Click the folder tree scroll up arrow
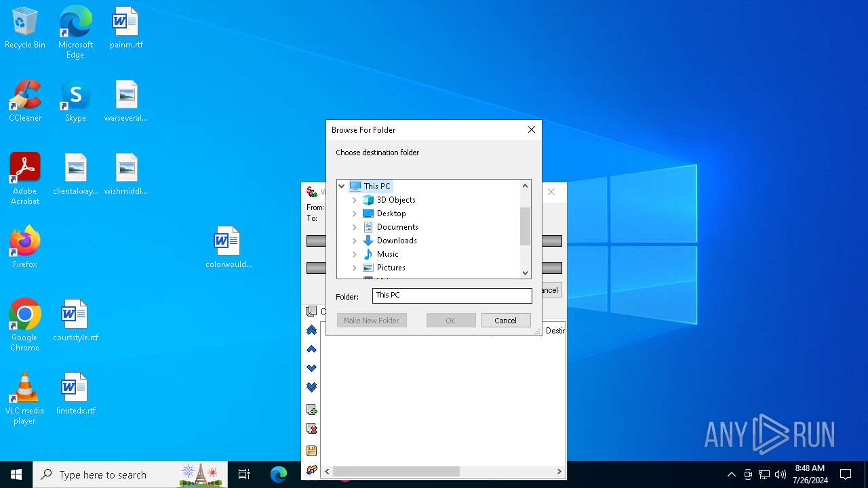Viewport: 868px width, 488px height. tap(525, 186)
